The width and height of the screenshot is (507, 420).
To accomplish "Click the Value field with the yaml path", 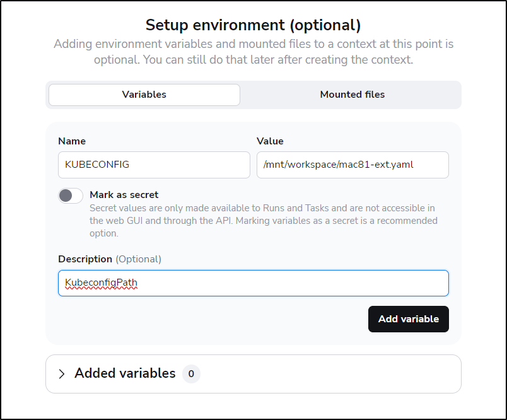I will [353, 165].
